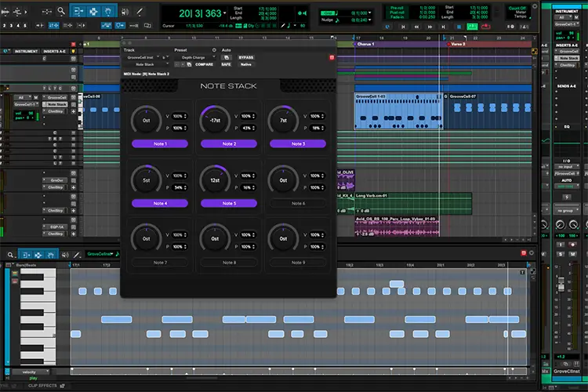This screenshot has height=392, width=588.
Task: Click the Verse 2 marker on timeline
Action: pos(456,44)
